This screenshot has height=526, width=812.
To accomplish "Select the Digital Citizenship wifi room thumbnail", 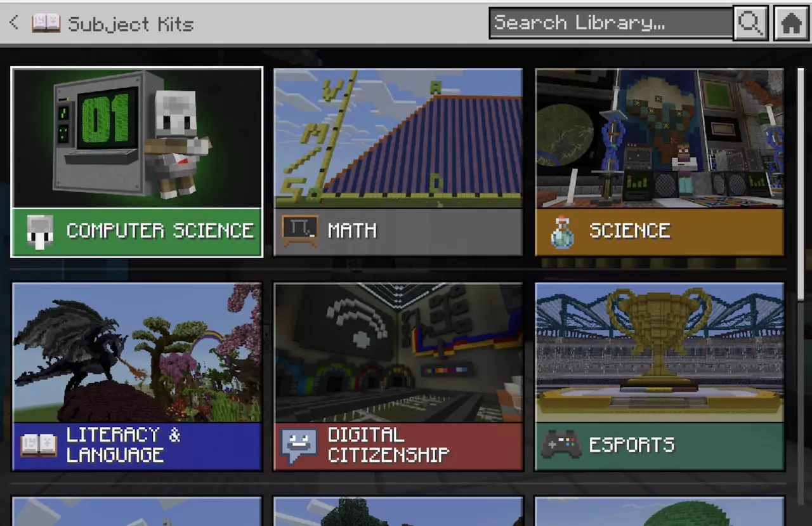I will click(x=398, y=353).
